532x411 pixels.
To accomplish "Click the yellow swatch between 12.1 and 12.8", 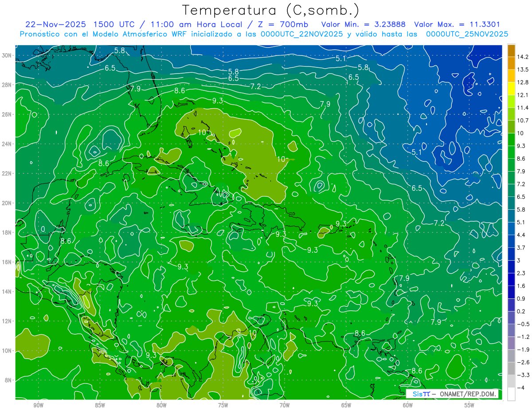I will pos(511,89).
